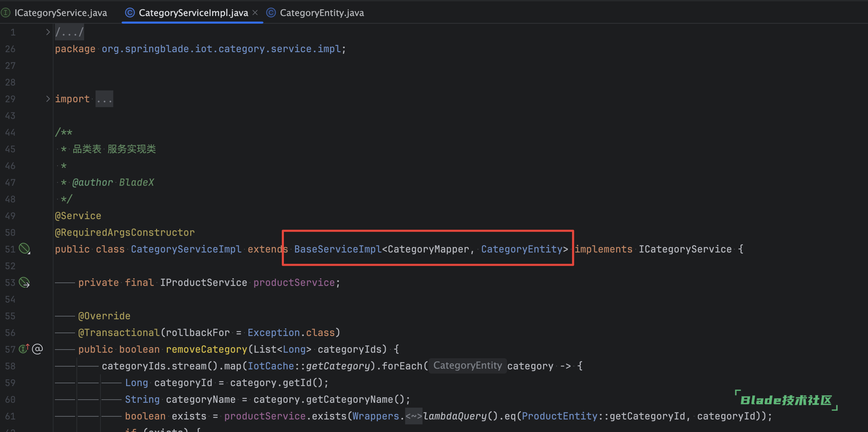
Task: Click the CategoryMapper type argument
Action: point(428,249)
